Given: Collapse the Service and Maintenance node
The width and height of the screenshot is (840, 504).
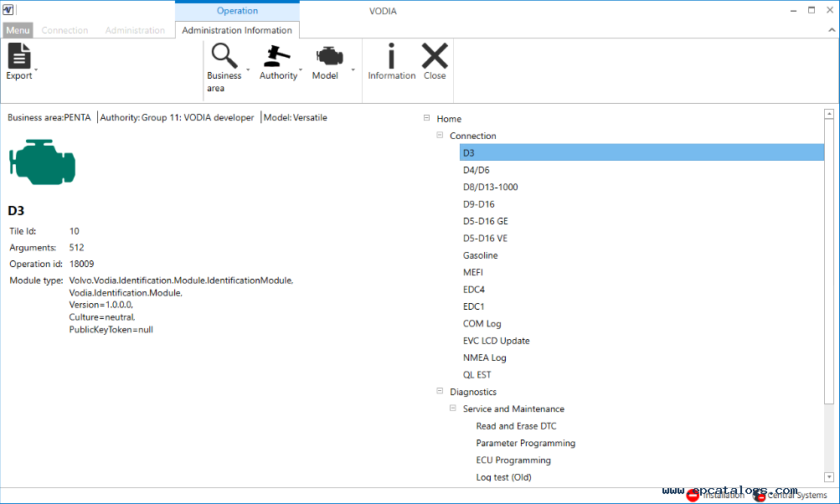Looking at the screenshot, I should (x=453, y=408).
